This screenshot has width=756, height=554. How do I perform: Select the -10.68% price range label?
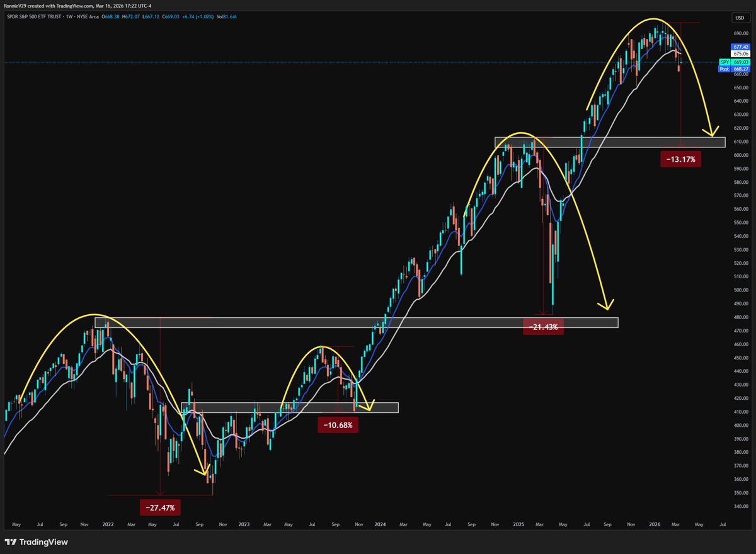point(338,426)
